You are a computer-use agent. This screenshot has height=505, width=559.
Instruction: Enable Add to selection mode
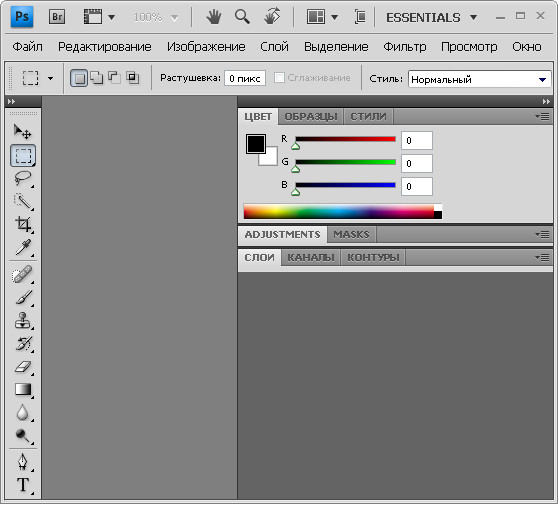[x=97, y=78]
